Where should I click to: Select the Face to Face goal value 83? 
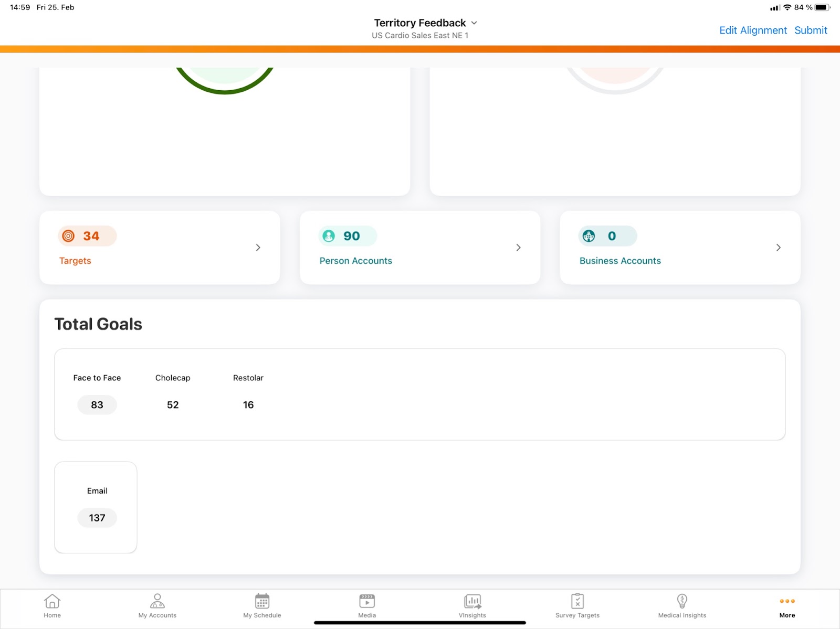97,405
